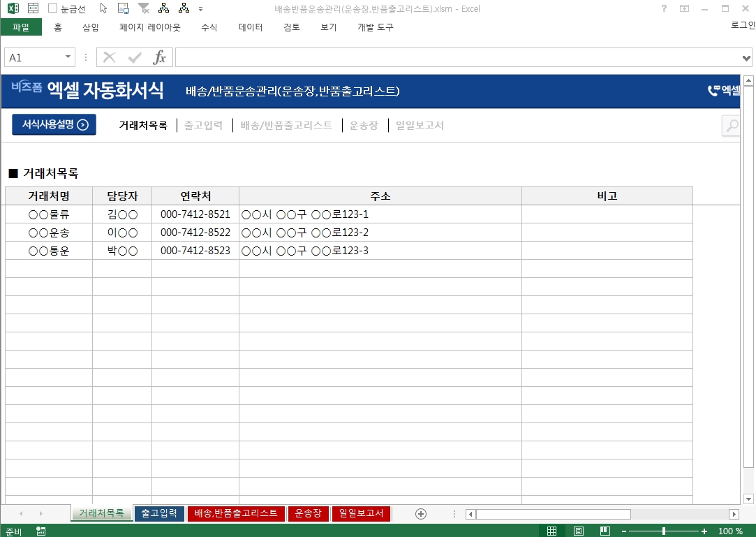Open the Name Box dropdown
Viewport: 756px width, 537px height.
[x=68, y=57]
